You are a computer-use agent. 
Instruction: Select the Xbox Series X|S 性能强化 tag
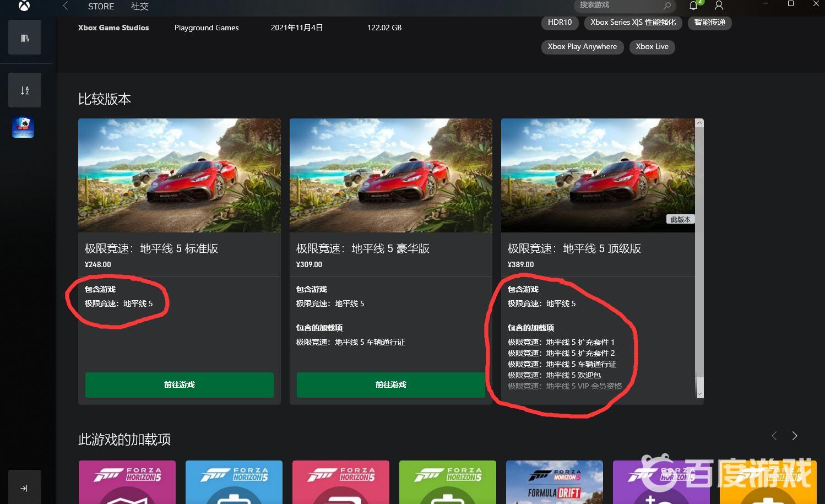pyautogui.click(x=633, y=23)
